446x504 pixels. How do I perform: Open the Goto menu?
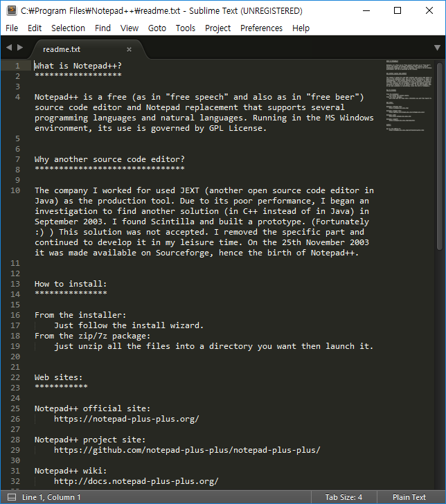(x=157, y=28)
